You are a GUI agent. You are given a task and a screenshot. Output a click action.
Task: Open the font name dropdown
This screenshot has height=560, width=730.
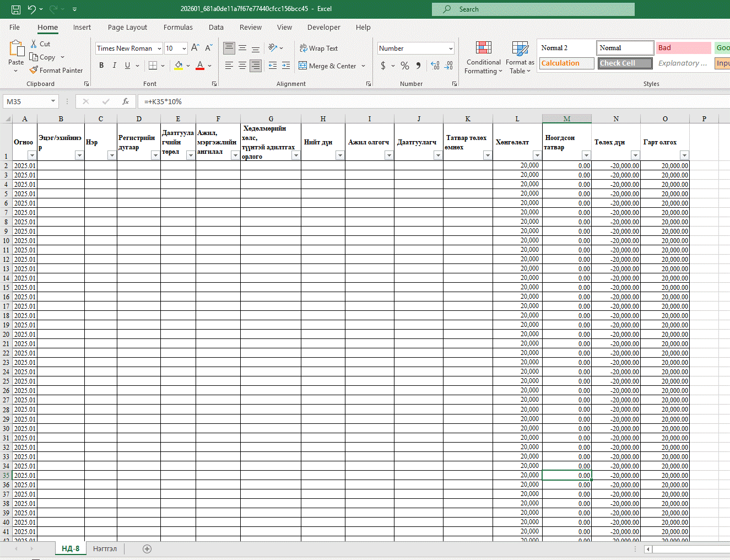click(159, 49)
